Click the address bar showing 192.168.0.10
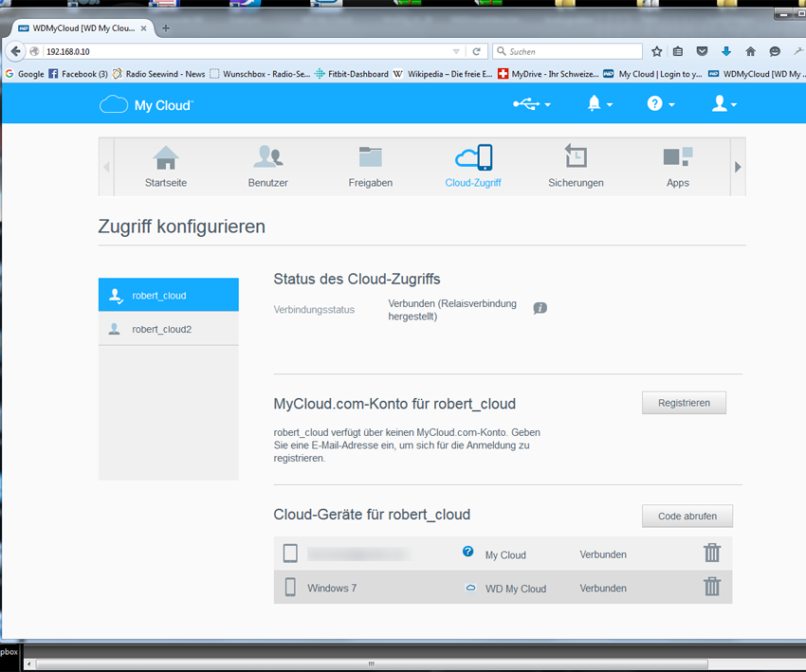806x672 pixels. click(247, 51)
